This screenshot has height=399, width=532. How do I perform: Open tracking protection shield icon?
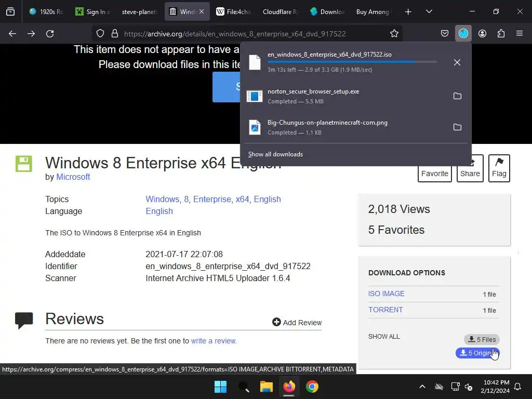tap(100, 34)
